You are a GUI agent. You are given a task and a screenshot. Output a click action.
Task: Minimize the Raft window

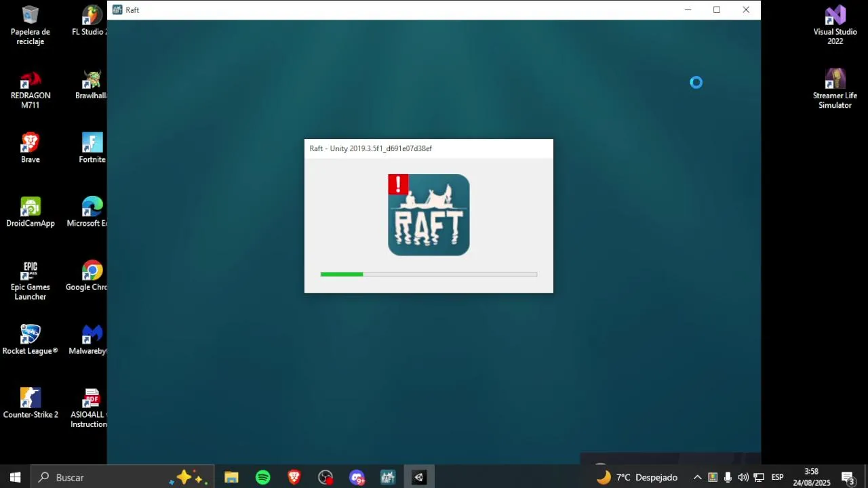(x=688, y=10)
